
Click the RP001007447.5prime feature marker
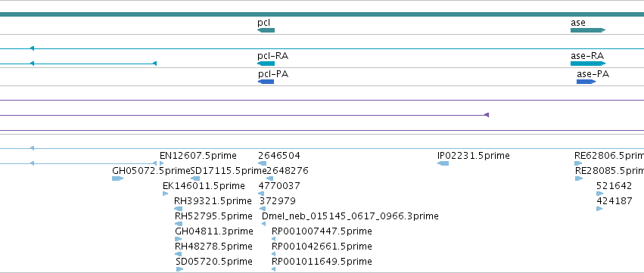click(273, 239)
